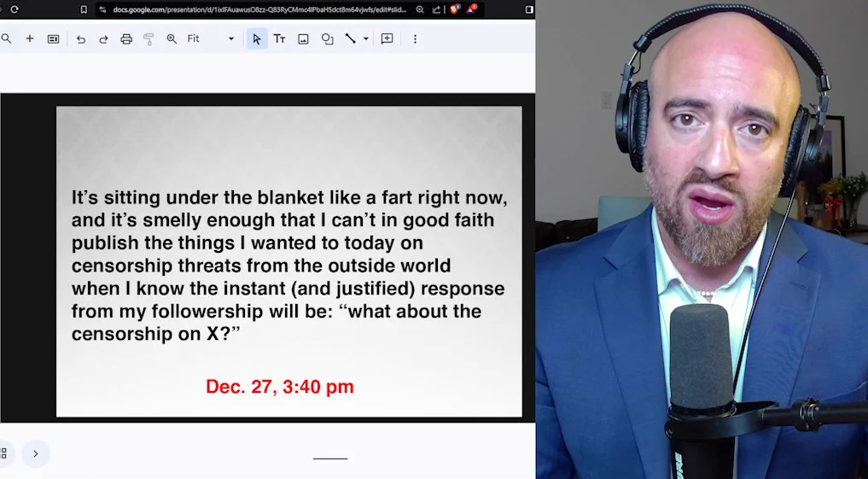
Task: Click the Select cursor arrow tool
Action: click(257, 39)
